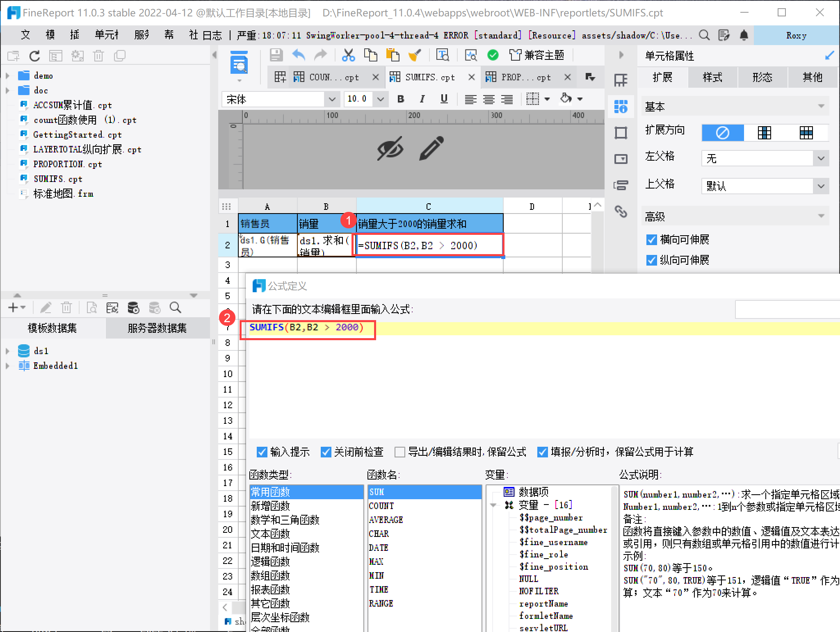Switch to the 样式 tab
The width and height of the screenshot is (840, 632).
click(x=712, y=77)
